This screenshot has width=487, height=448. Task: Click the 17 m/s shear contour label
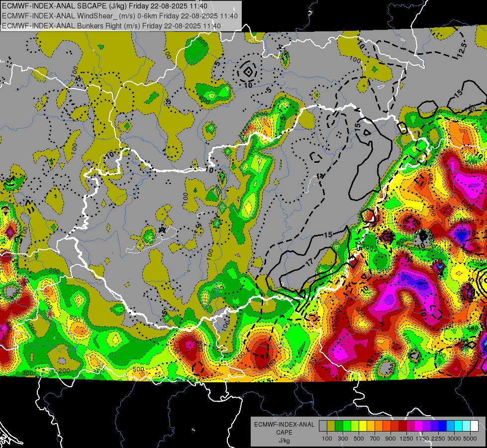pyautogui.click(x=309, y=262)
